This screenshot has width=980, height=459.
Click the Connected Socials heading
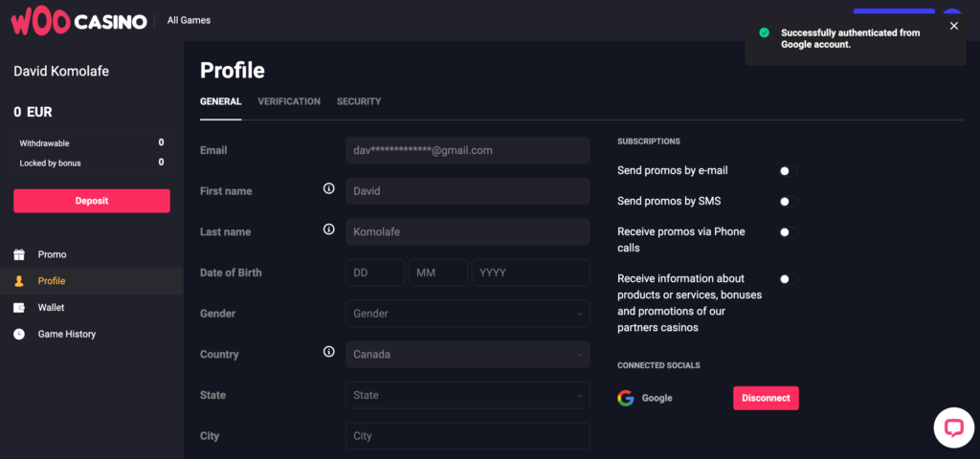click(658, 365)
